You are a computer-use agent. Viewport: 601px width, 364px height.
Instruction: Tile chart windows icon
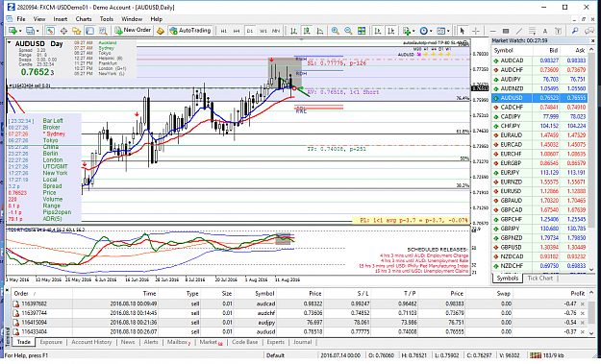point(361,31)
